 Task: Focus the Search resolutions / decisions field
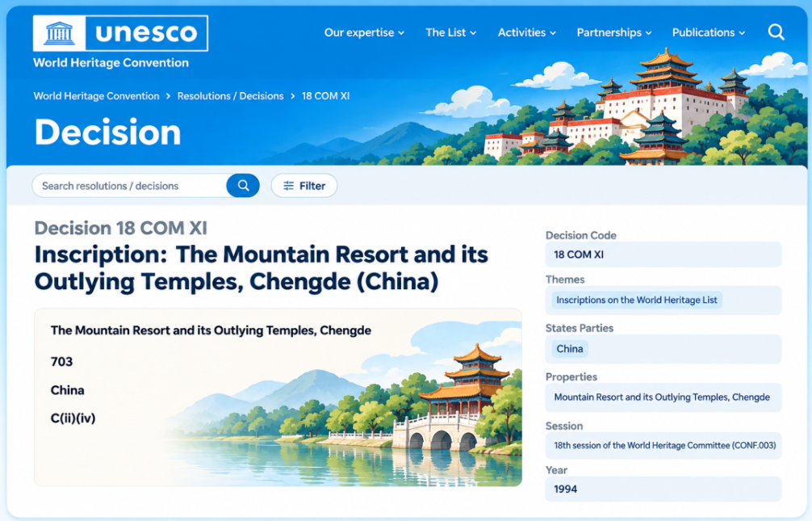click(129, 186)
